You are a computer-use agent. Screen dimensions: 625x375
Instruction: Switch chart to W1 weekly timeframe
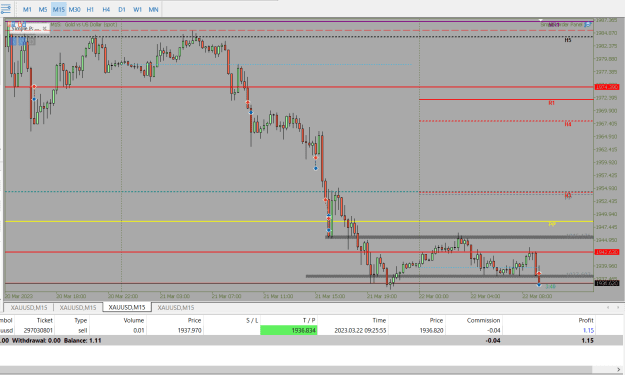(138, 9)
